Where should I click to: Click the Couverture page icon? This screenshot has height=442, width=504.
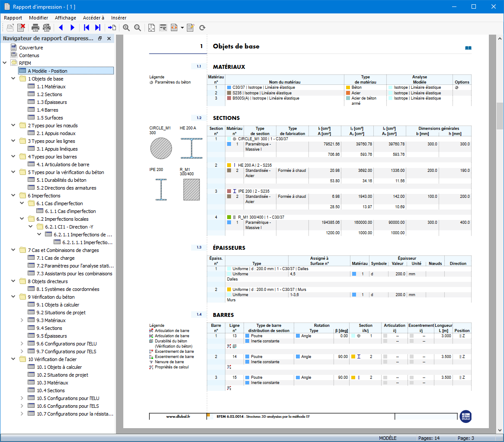(x=14, y=47)
